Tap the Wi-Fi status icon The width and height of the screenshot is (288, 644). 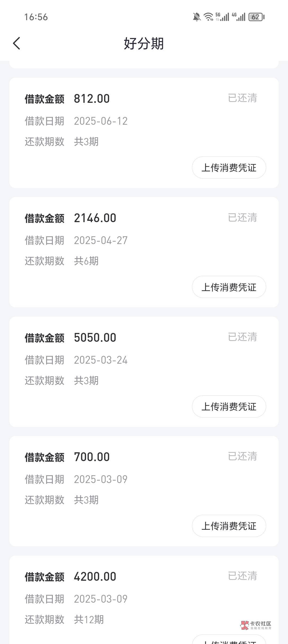click(x=208, y=17)
